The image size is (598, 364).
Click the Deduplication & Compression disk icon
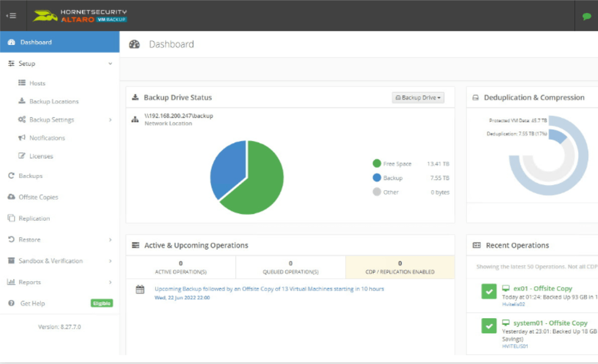475,98
